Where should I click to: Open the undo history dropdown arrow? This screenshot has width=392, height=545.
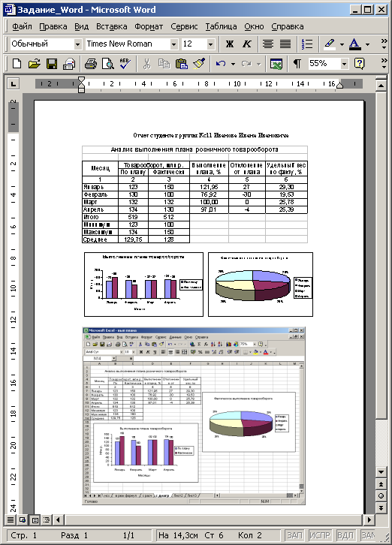[233, 64]
